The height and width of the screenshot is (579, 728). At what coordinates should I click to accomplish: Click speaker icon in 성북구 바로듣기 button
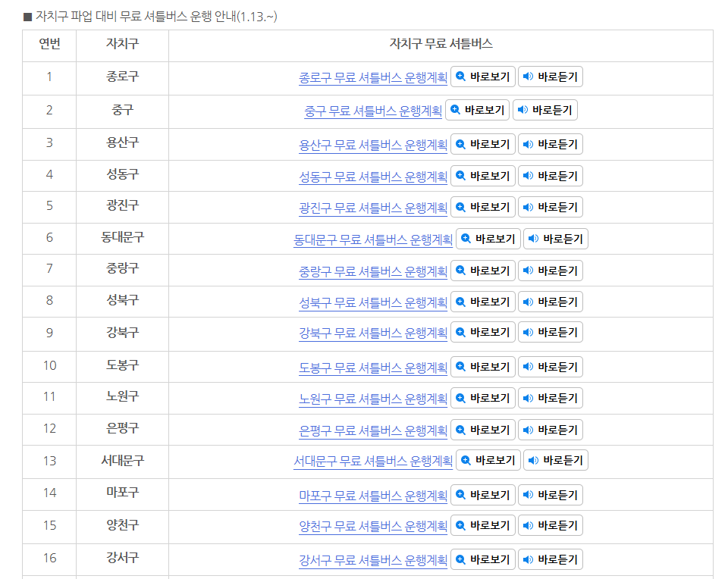(528, 302)
